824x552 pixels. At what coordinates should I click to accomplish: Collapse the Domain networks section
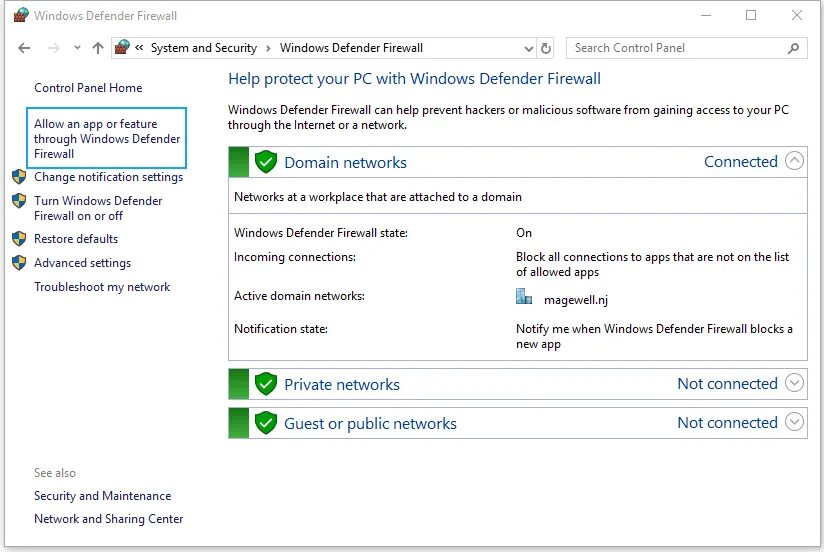point(794,161)
